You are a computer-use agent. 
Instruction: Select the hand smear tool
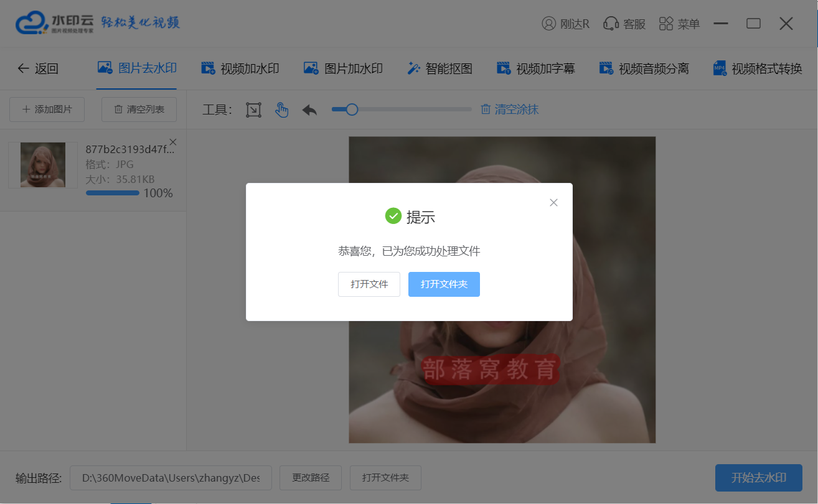point(282,110)
